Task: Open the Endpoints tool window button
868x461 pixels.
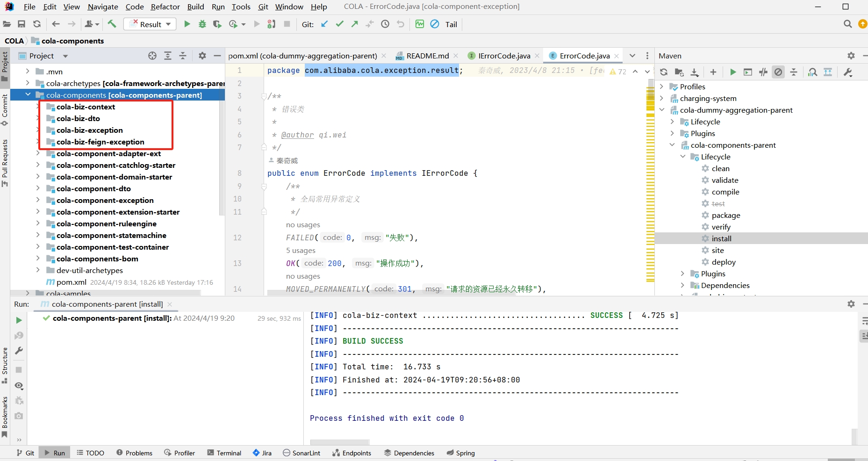Action: pos(352,453)
